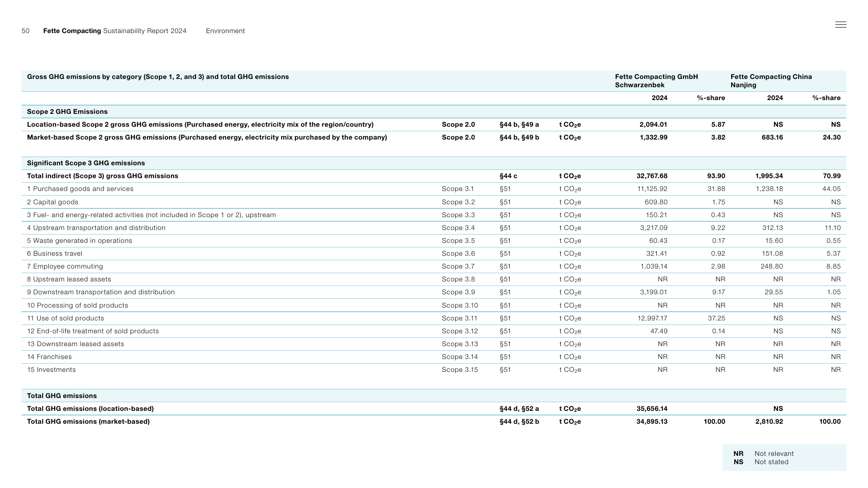This screenshot has height=488, width=868.
Task: Select the Scope 2 GHG Emissions heading
Action: pos(68,112)
